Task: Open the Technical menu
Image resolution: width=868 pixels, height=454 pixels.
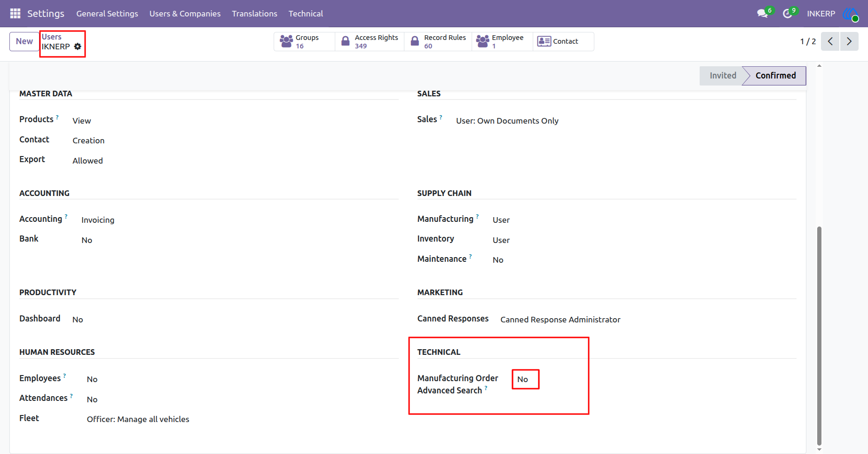Action: 306,14
